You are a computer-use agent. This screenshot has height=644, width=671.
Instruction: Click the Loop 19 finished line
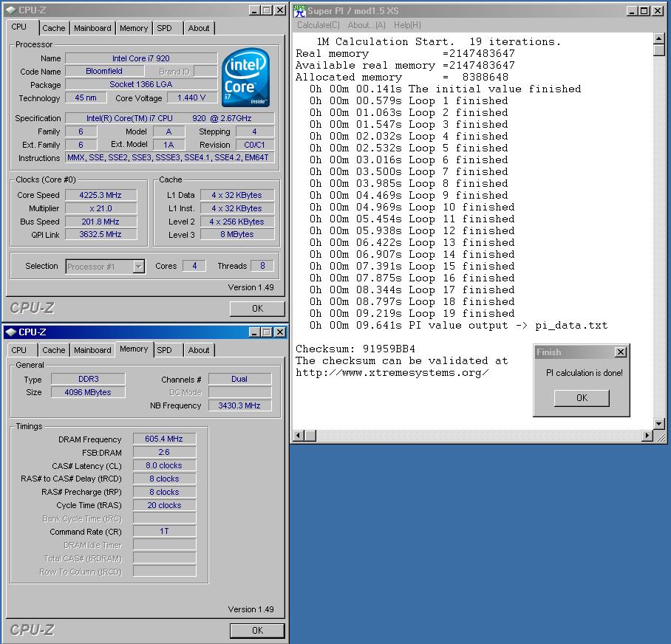[x=412, y=313]
